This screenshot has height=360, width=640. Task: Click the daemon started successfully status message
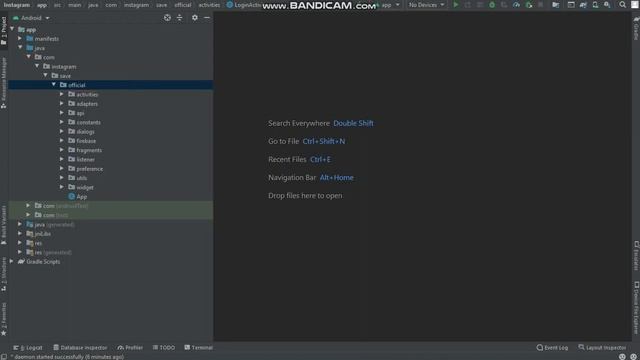(x=67, y=357)
